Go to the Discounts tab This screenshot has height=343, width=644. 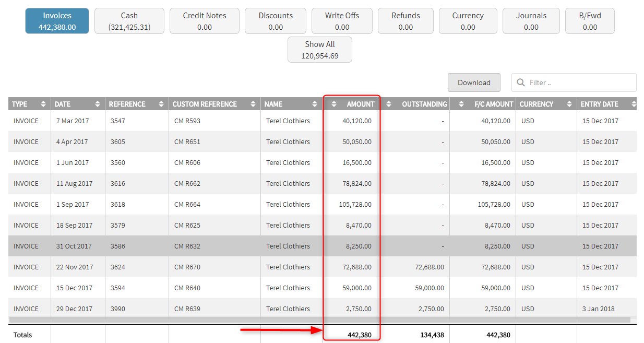[276, 21]
